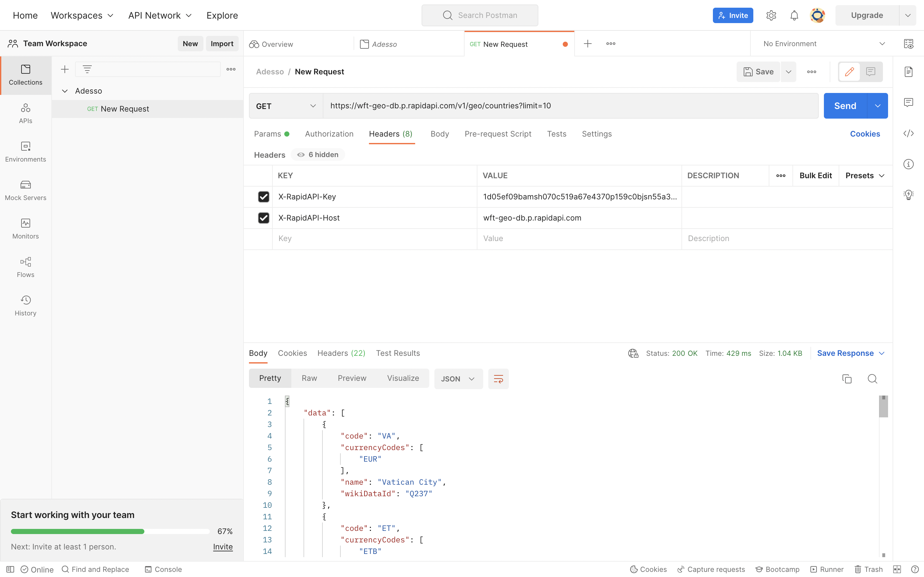Screen dimensions: 924x577
Task: Search within the response body
Action: click(x=872, y=379)
